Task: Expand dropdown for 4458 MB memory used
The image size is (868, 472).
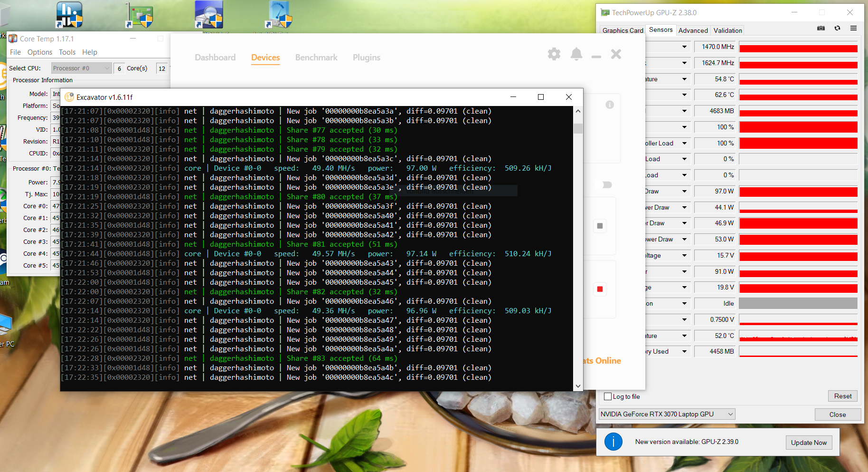Action: tap(684, 351)
